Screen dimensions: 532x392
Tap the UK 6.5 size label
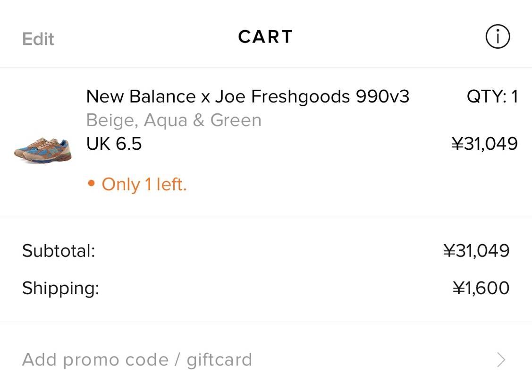[114, 144]
